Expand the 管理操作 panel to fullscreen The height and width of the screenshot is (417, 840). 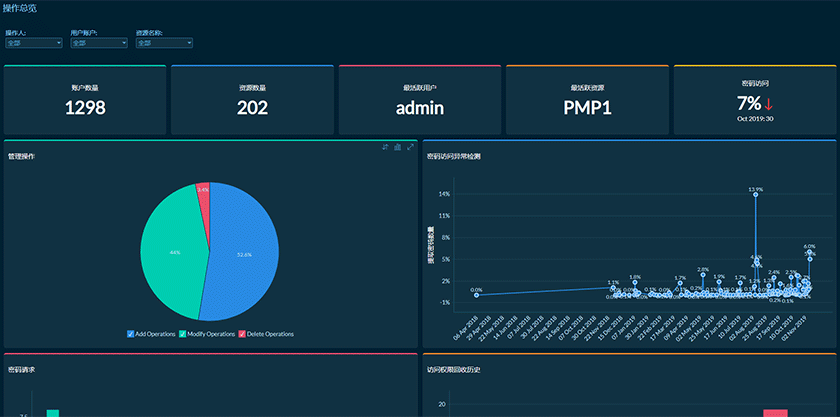pos(410,147)
